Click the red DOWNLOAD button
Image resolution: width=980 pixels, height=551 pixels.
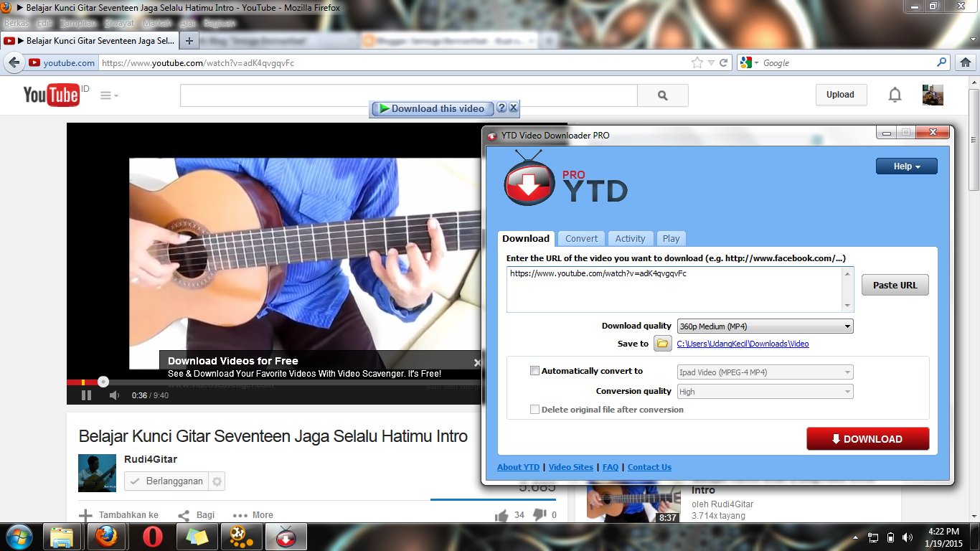tap(867, 439)
